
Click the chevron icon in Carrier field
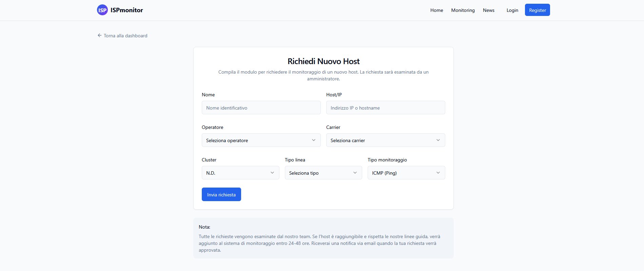point(438,140)
